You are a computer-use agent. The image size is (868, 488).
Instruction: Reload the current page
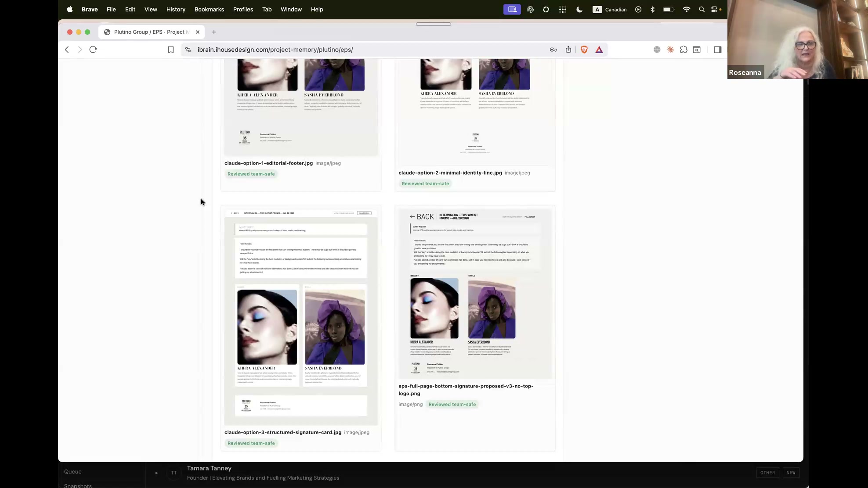(x=93, y=50)
